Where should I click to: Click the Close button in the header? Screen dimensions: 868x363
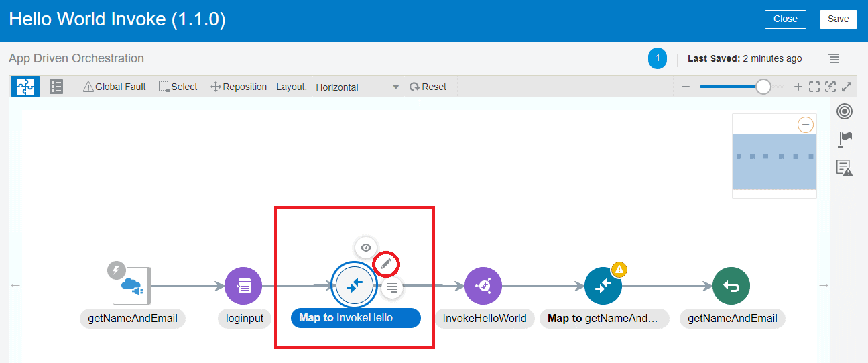pos(785,19)
